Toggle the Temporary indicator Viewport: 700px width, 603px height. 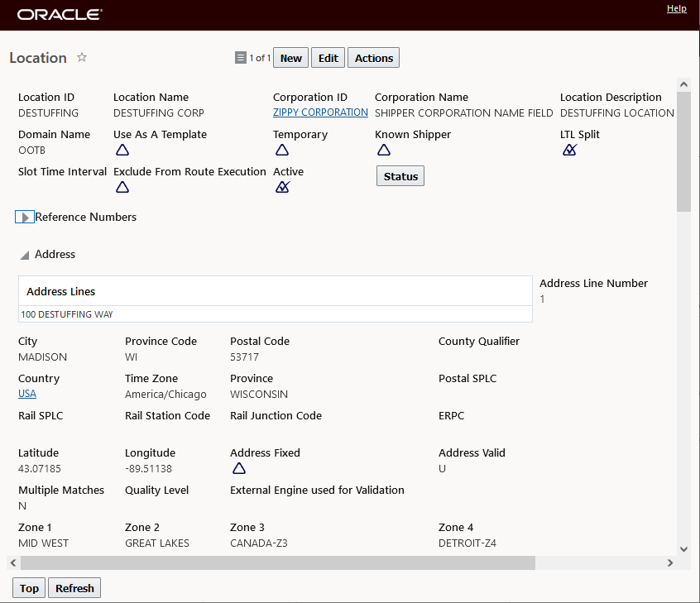point(282,150)
